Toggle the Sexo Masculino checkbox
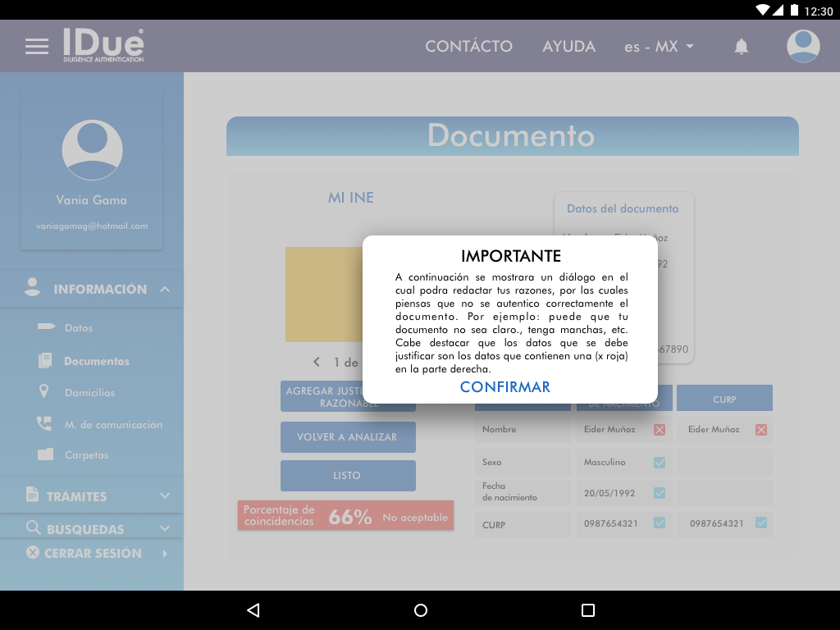Screen dimensions: 840x630 (660, 463)
